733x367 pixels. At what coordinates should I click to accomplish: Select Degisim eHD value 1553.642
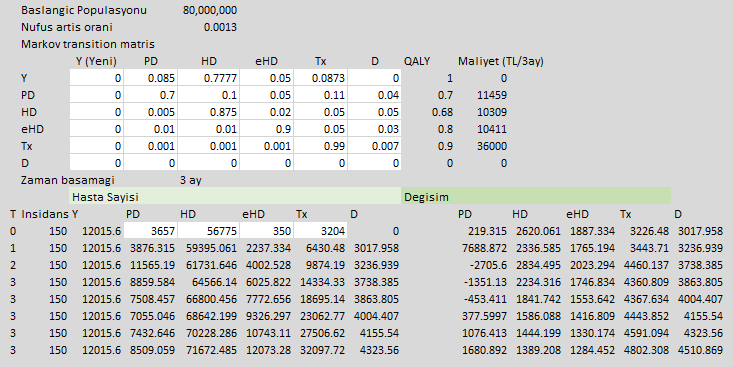592,299
